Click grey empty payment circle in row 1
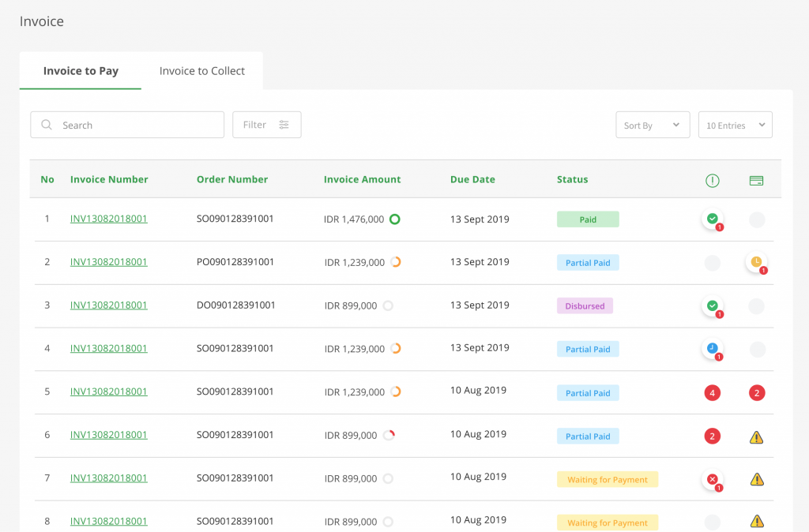The height and width of the screenshot is (532, 809). (757, 219)
